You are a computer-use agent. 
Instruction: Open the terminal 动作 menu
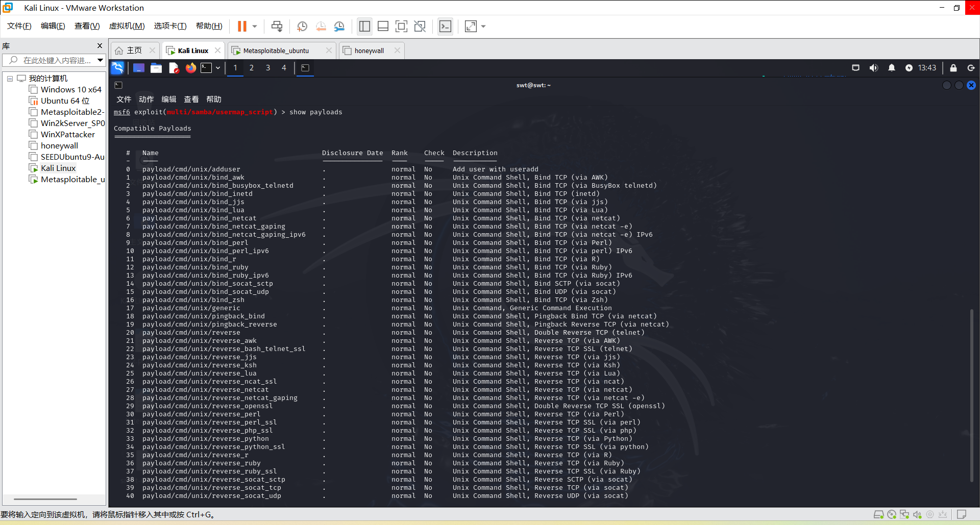(x=146, y=99)
